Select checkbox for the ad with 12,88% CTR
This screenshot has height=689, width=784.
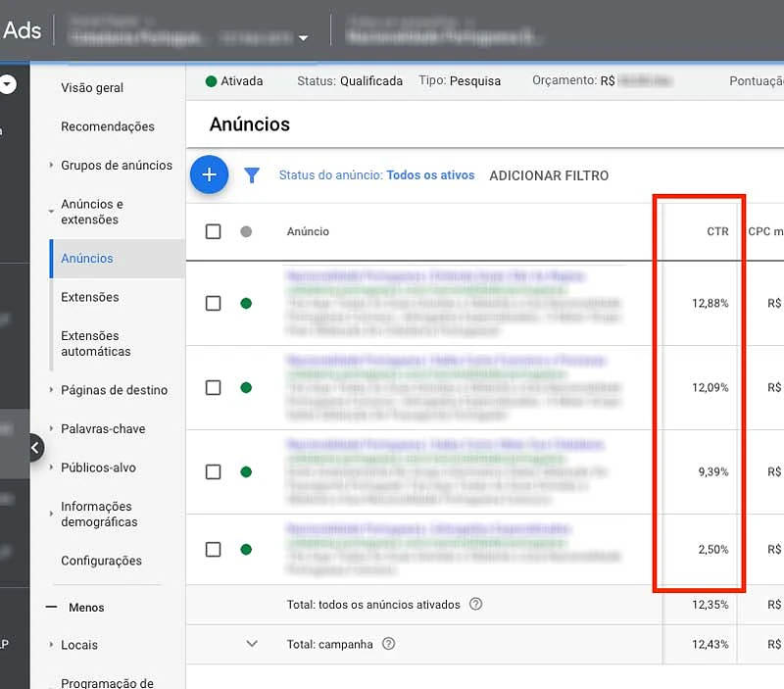(x=213, y=303)
